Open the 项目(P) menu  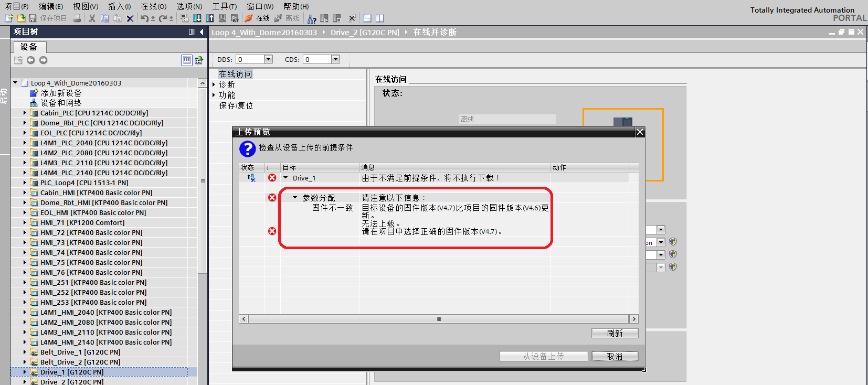coord(16,6)
